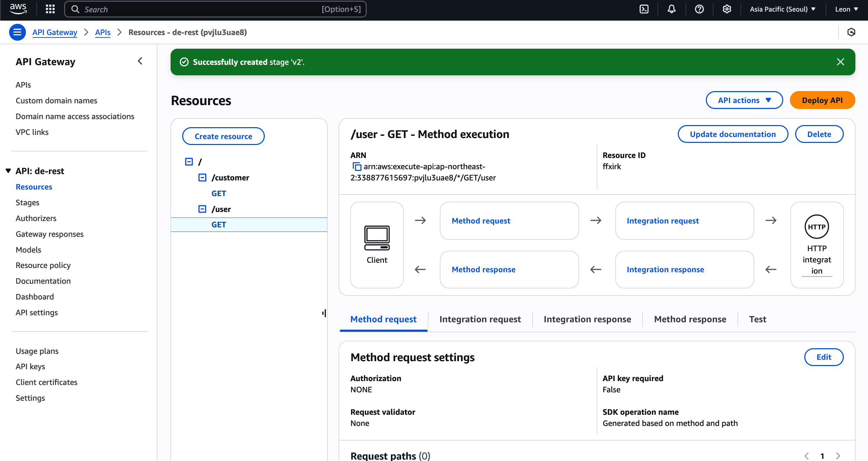Collapse the root / resource tree node
The image size is (868, 461).
click(x=189, y=162)
